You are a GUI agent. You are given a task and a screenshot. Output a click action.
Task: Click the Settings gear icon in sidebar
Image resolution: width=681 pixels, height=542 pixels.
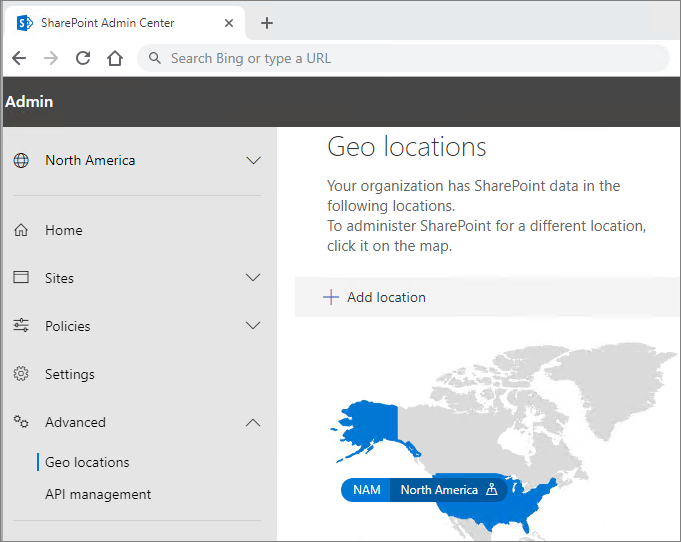21,374
